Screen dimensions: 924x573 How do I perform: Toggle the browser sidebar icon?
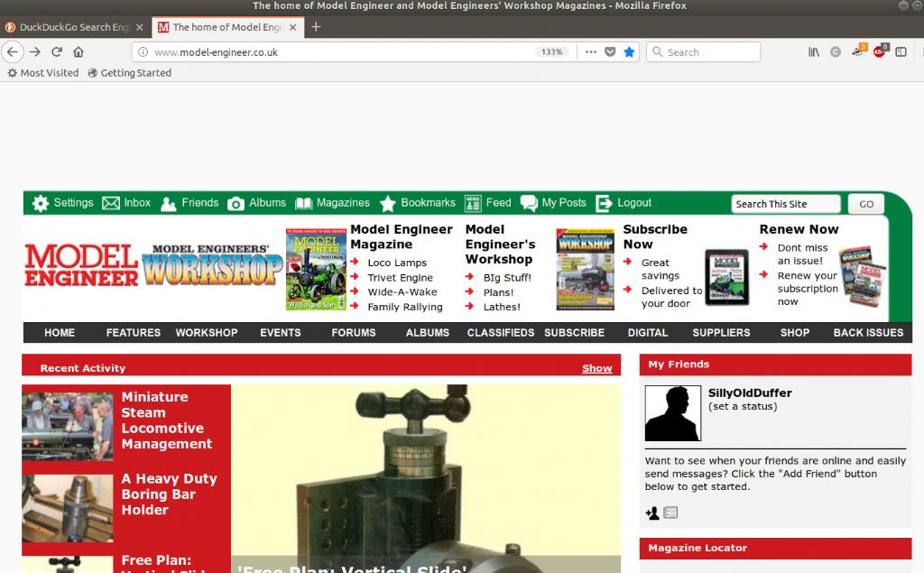coord(901,51)
